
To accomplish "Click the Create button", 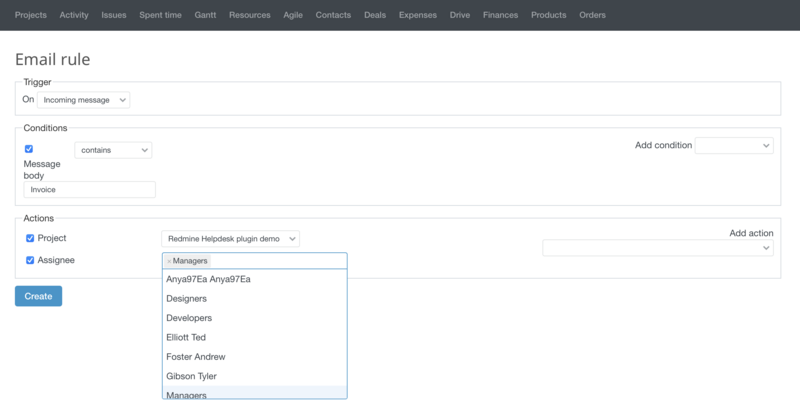I will coord(38,296).
